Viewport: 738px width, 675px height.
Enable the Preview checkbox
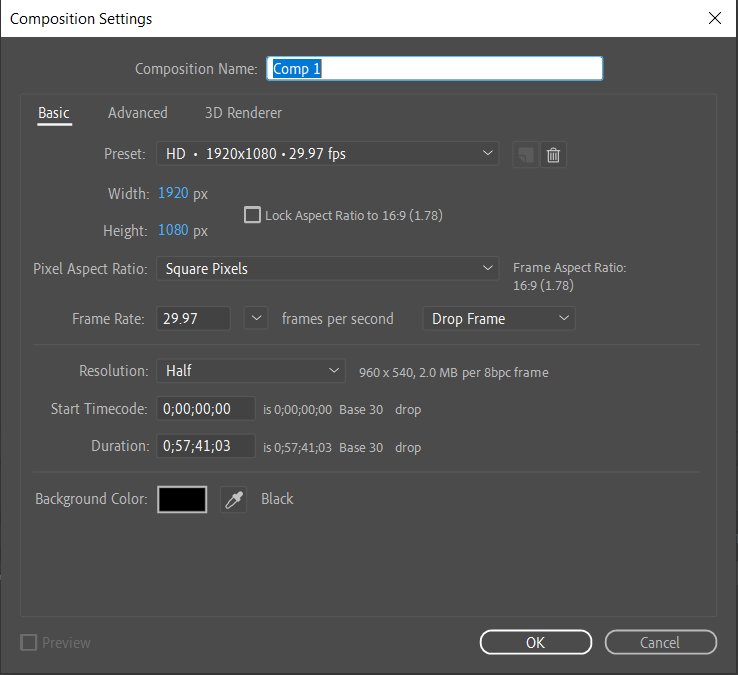pyautogui.click(x=28, y=643)
